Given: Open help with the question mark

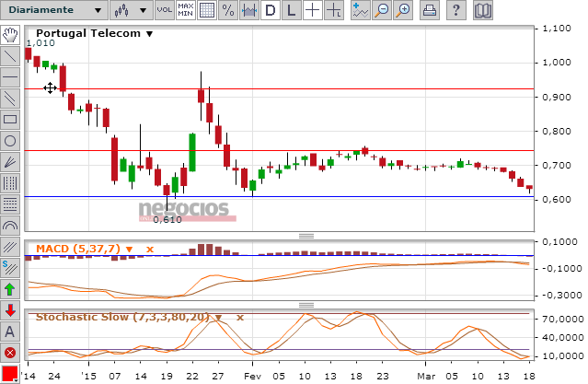Looking at the screenshot, I should 456,10.
